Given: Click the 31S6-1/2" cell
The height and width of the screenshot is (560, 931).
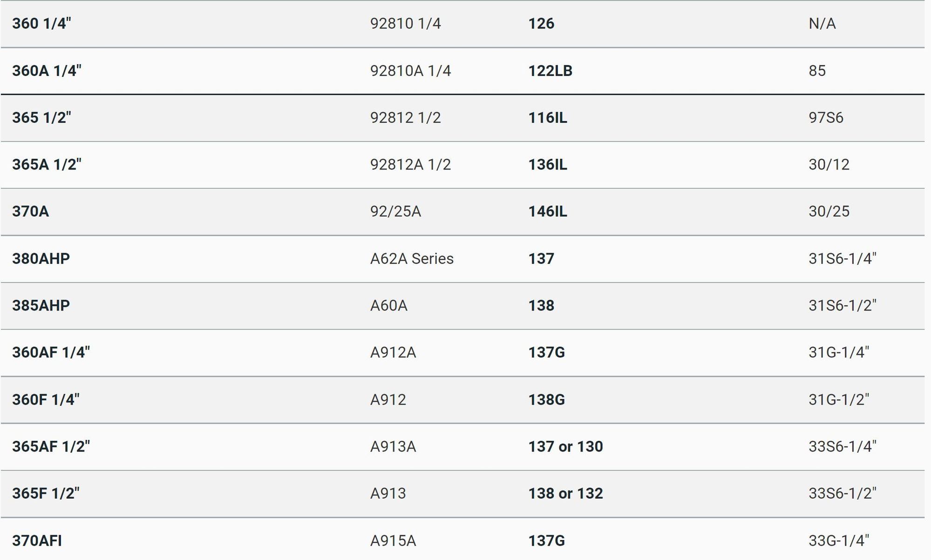Looking at the screenshot, I should [x=842, y=306].
